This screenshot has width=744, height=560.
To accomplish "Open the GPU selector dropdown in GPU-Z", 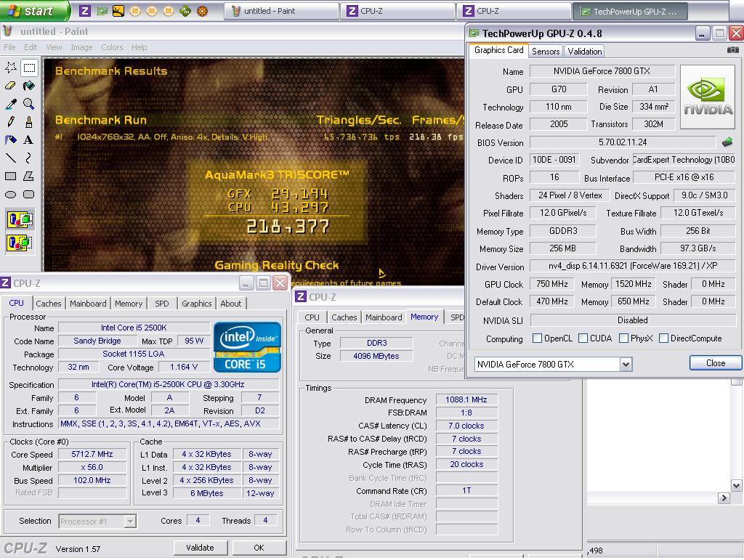I will pos(626,364).
